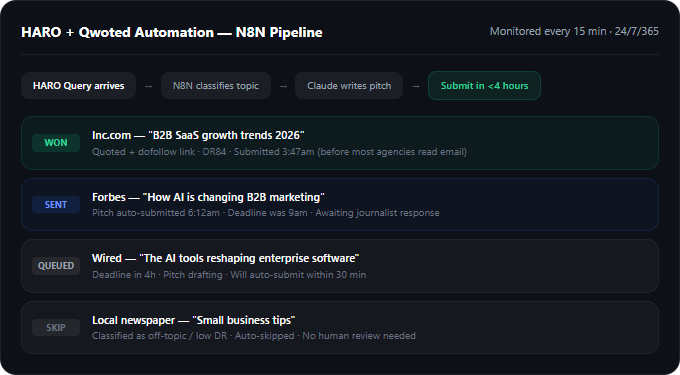Open the Wired AI tools reshaping enterprise title

tap(226, 258)
